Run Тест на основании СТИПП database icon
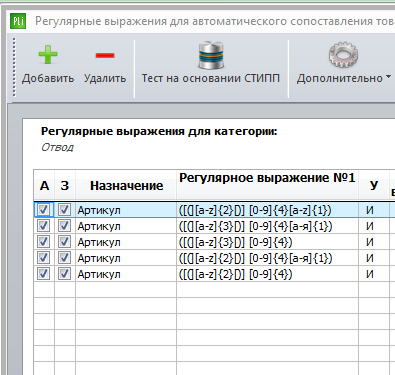Viewport: 395px width, 375px height. coord(211,55)
